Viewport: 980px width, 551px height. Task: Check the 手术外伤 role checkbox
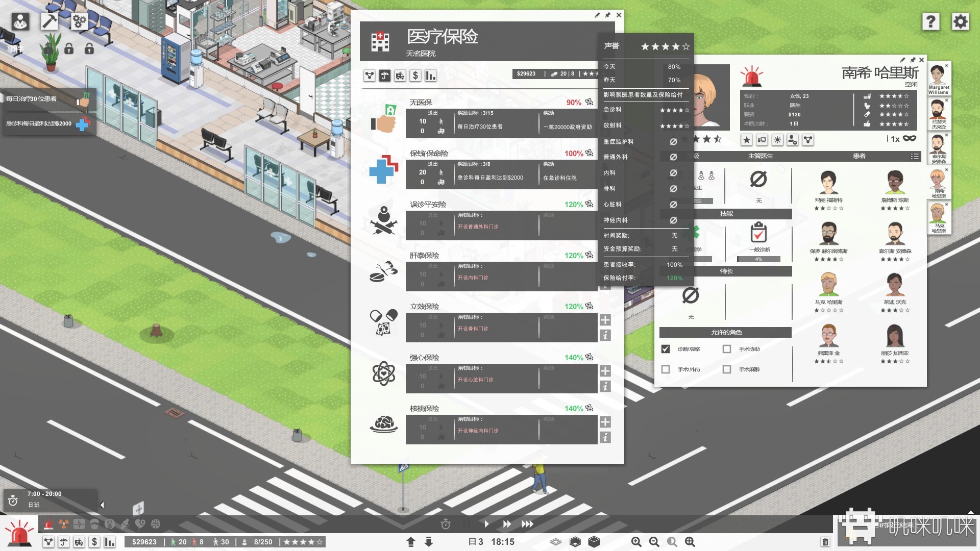(666, 369)
